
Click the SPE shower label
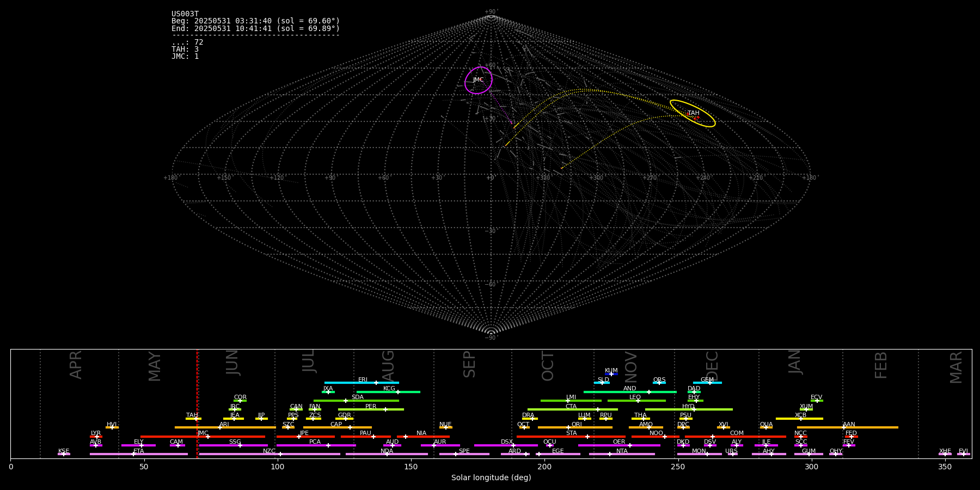click(464, 451)
